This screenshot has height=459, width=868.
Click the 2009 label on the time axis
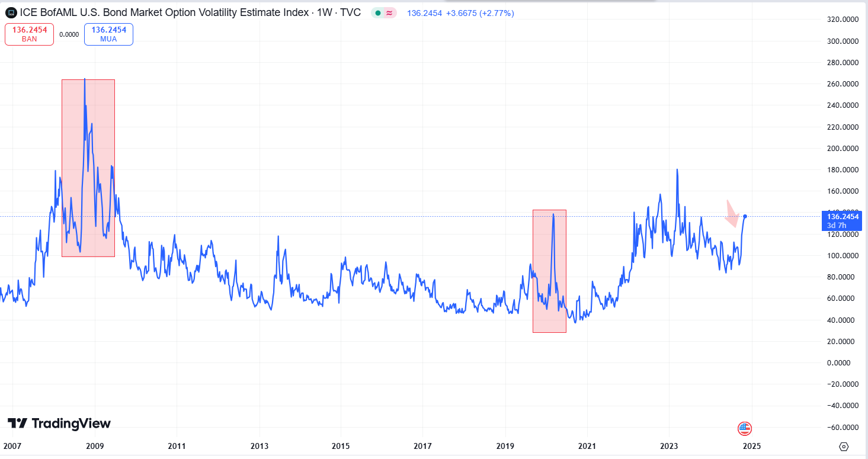[94, 446]
